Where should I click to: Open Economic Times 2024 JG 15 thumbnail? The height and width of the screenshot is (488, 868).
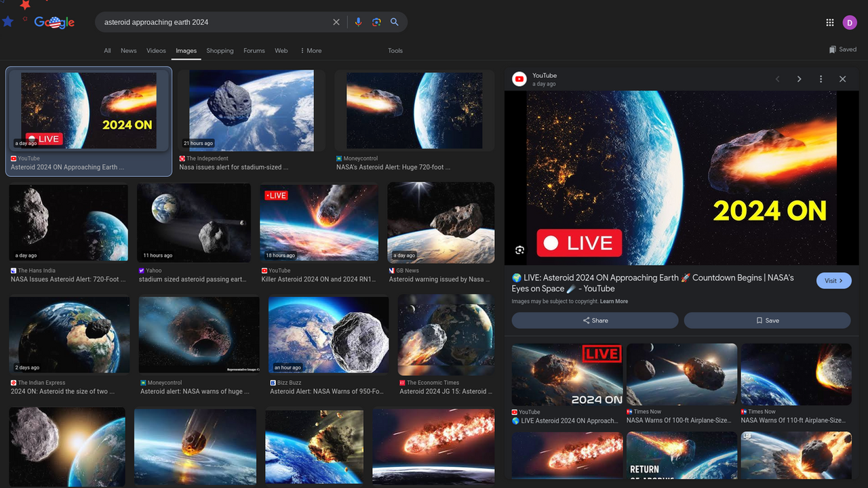(x=446, y=335)
